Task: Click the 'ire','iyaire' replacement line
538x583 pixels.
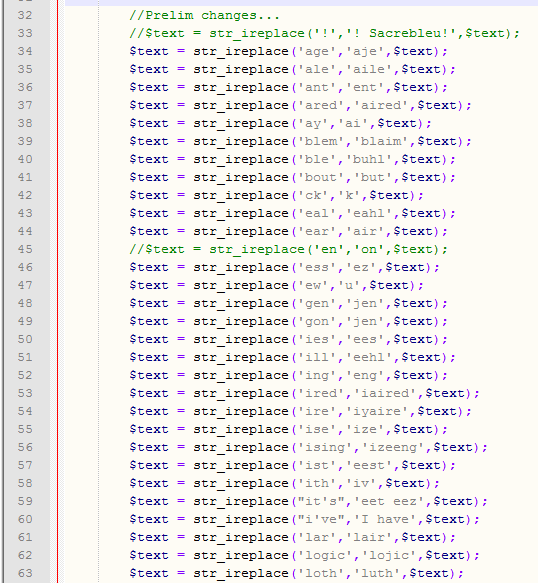Action: point(300,411)
